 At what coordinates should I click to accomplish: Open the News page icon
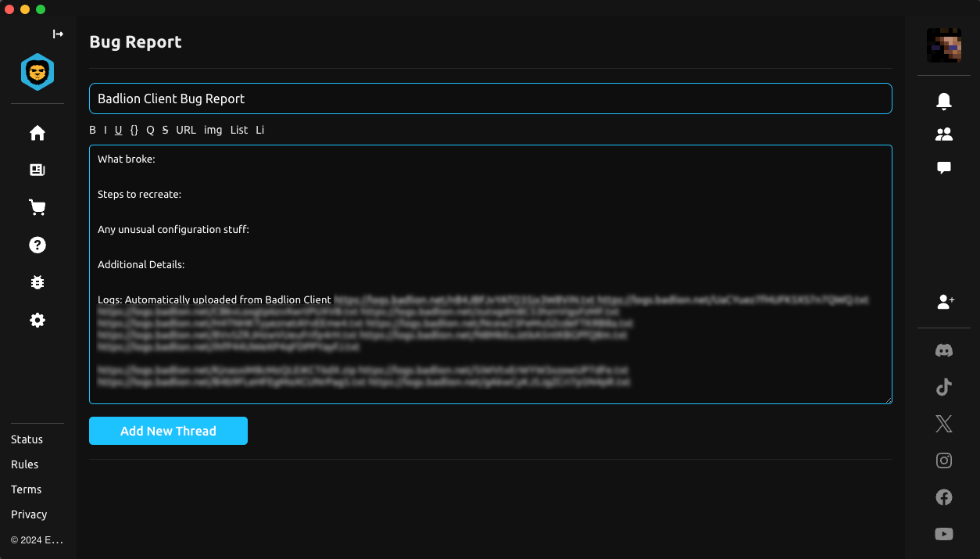coord(38,170)
